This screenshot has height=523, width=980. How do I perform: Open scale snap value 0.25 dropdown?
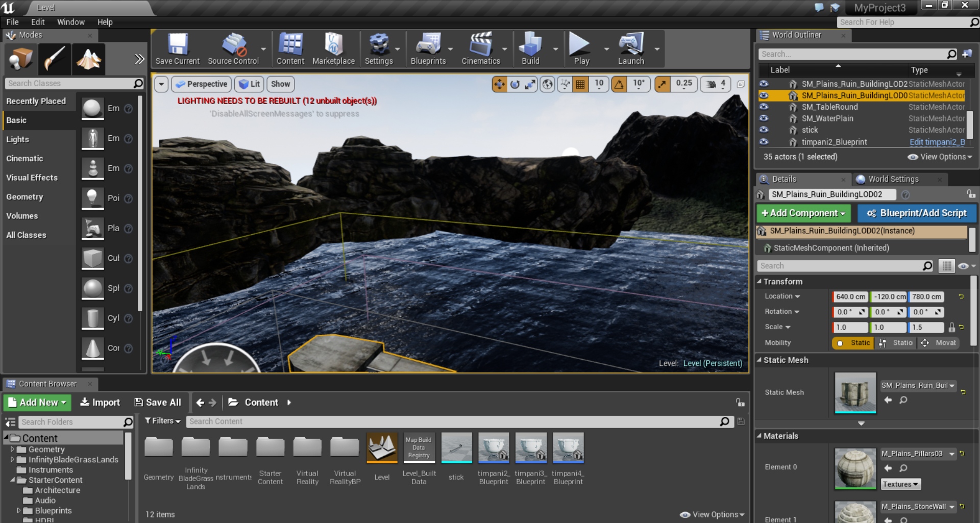(684, 84)
